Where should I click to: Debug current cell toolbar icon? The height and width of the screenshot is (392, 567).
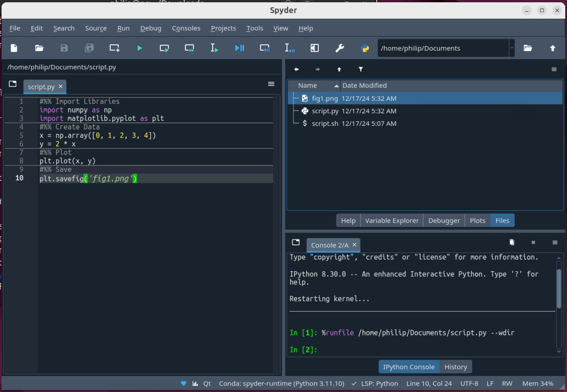pos(264,48)
